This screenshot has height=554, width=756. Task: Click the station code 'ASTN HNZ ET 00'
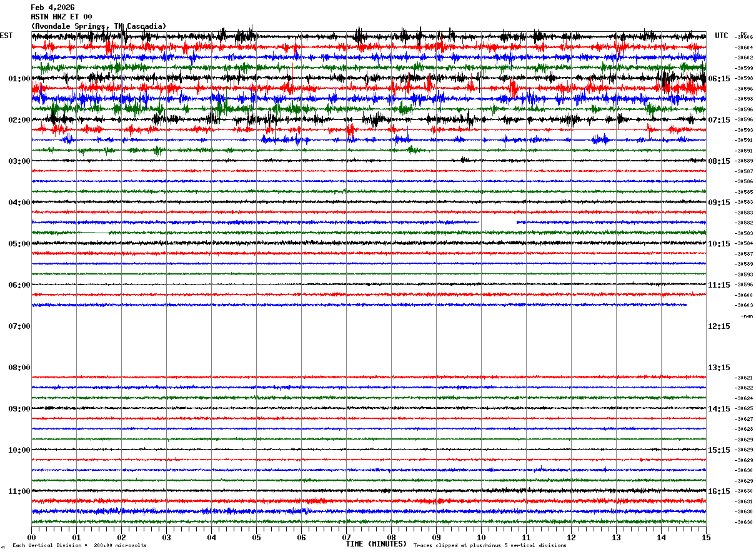pos(61,17)
